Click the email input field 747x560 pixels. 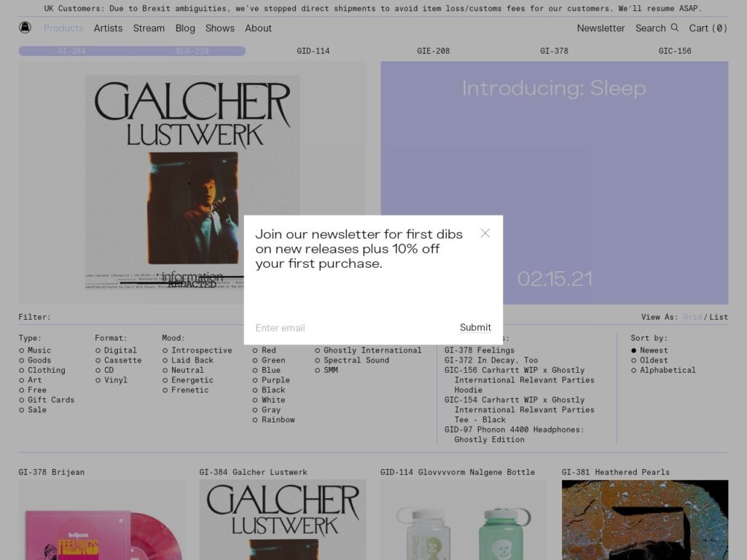[x=350, y=328]
